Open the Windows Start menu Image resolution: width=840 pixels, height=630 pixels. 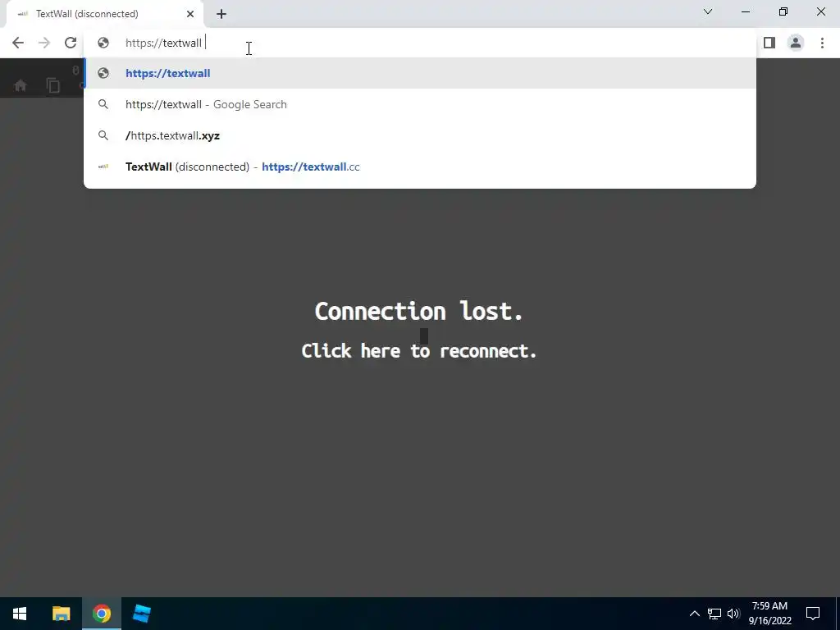coord(20,614)
